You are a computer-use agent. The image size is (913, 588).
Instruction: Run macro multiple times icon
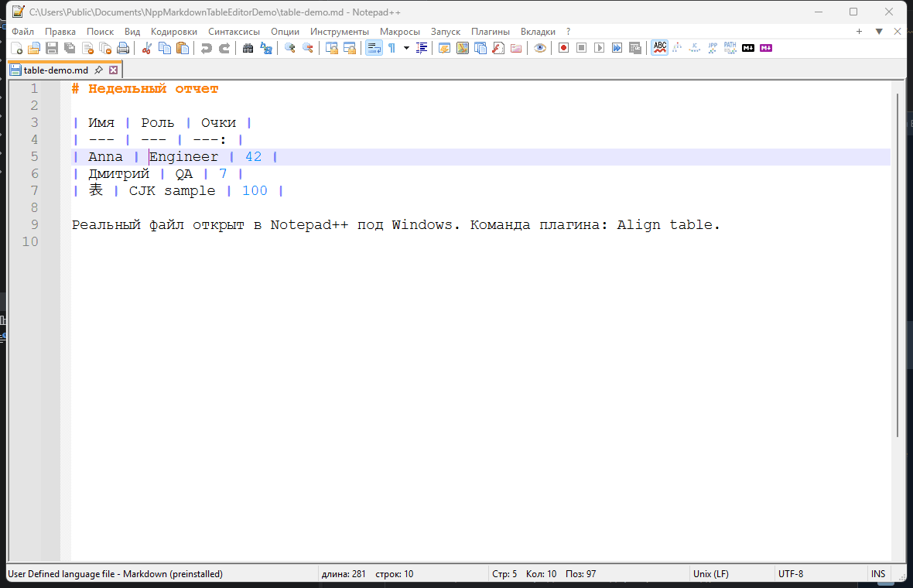617,48
